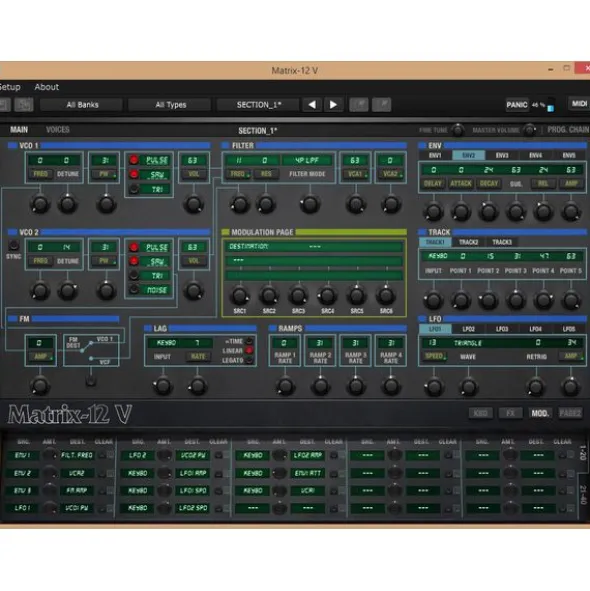This screenshot has height=591, width=590.
Task: Click the 4P LPF filter mode display
Action: click(307, 160)
